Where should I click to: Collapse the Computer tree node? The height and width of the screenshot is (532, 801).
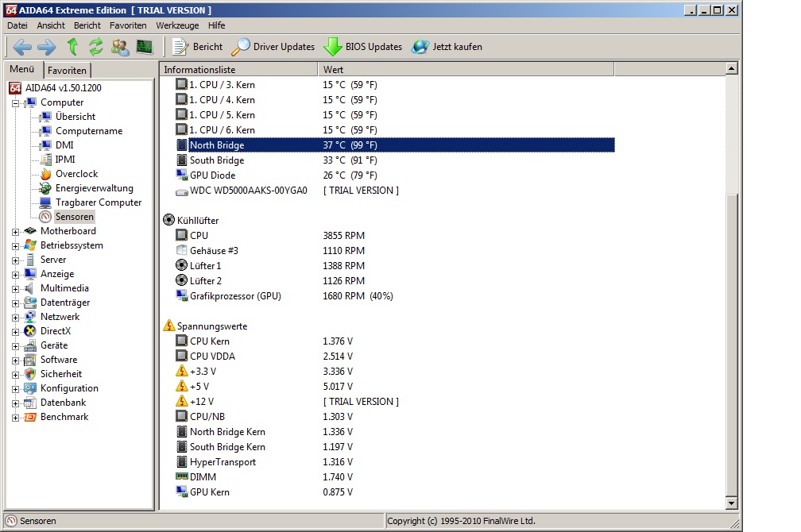(15, 103)
